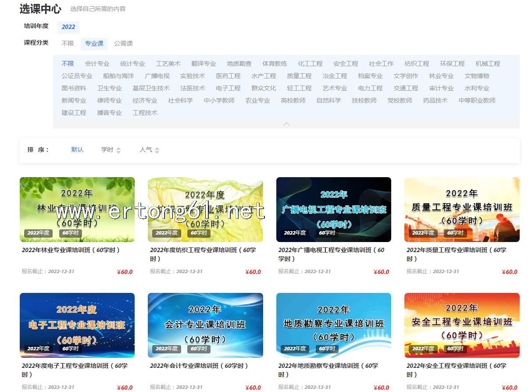The height and width of the screenshot is (392, 532).
Task: Open the 广播电视工程 course thumbnail
Action: click(333, 210)
